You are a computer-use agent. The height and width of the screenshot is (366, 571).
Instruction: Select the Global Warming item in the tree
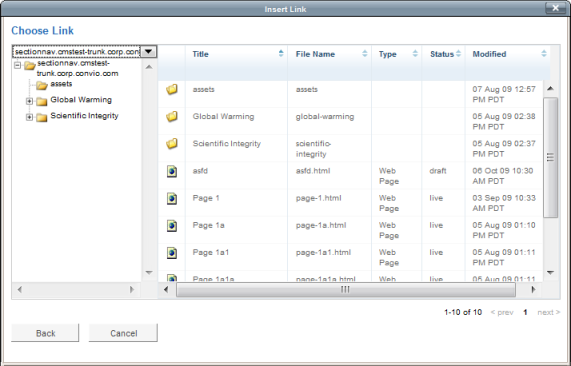coord(81,100)
